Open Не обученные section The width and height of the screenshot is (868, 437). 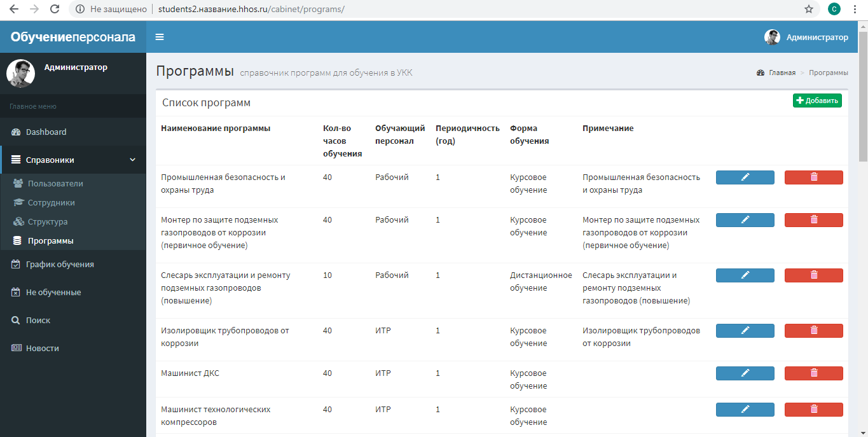coord(53,293)
